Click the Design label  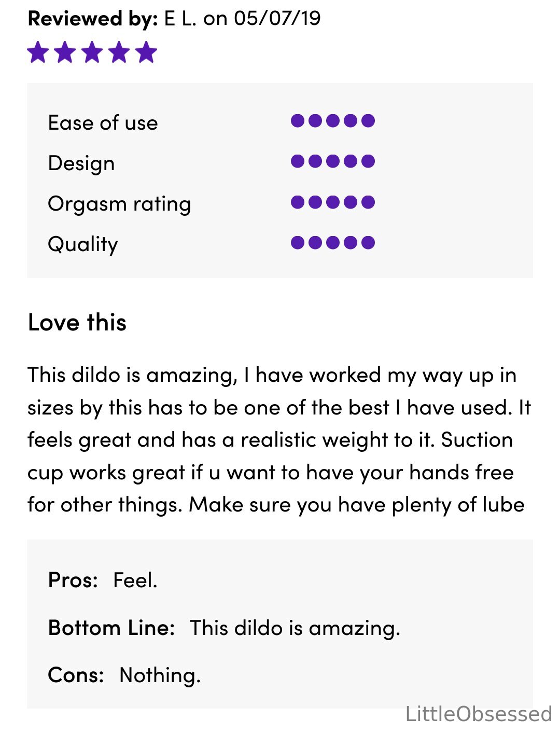(81, 163)
